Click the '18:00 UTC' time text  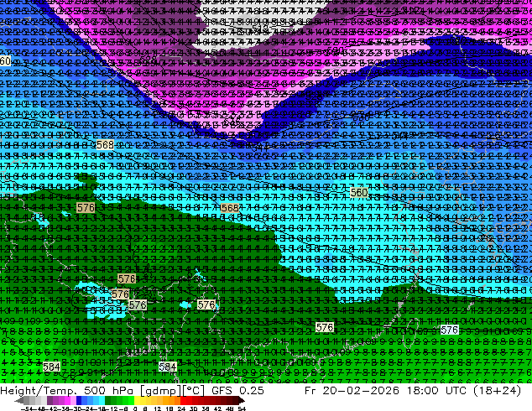point(436,391)
